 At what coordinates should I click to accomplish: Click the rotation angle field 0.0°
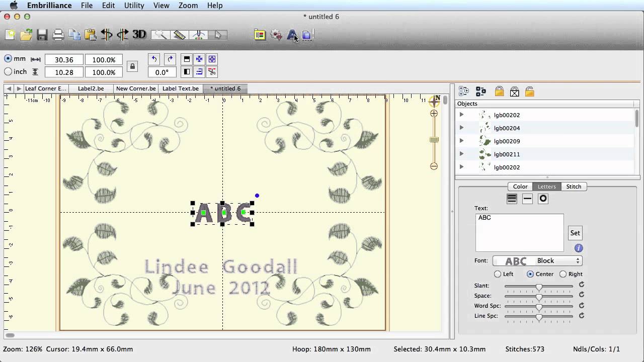[162, 72]
